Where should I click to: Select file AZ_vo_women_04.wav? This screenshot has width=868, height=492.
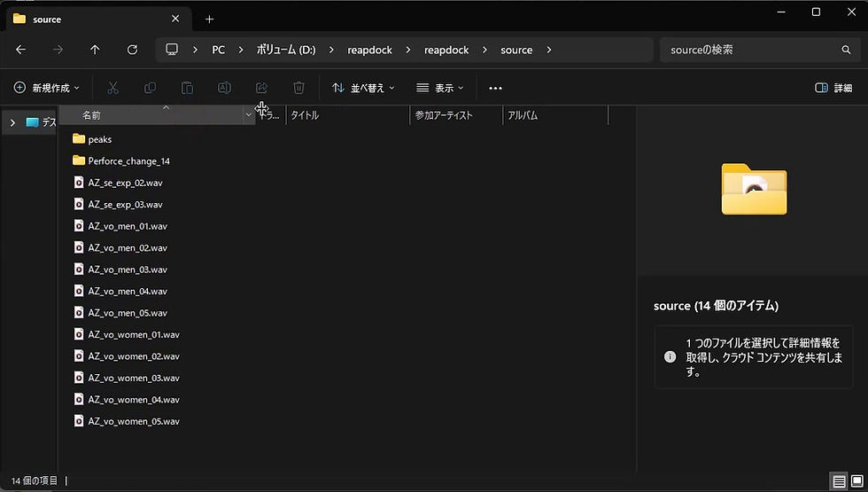134,400
